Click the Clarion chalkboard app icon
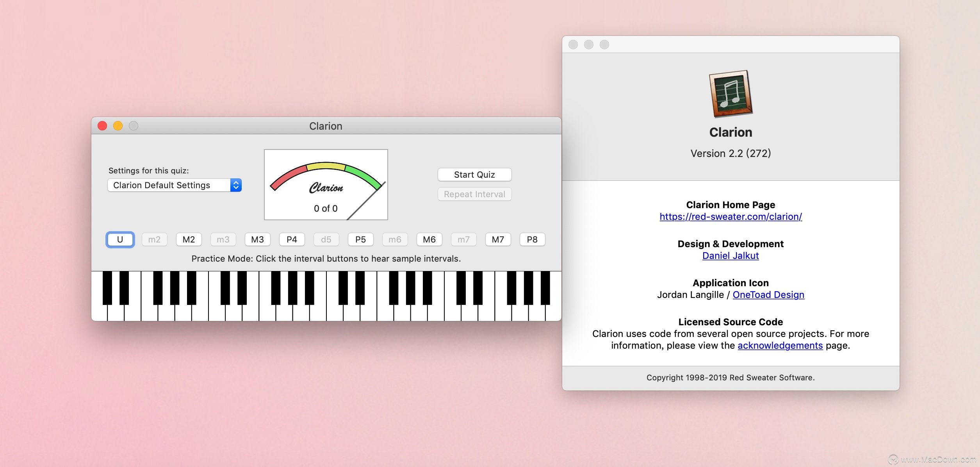Viewport: 980px width, 467px height. coord(731,94)
